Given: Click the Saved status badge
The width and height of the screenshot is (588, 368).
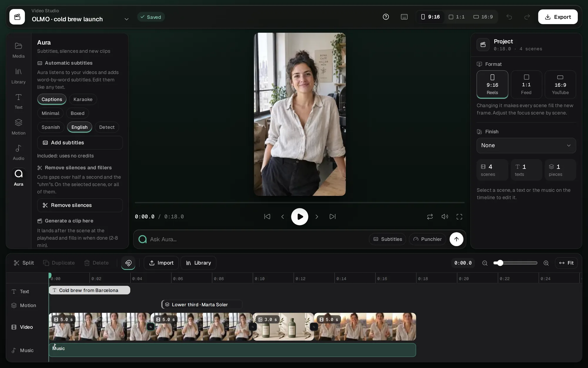Looking at the screenshot, I should coord(151,17).
